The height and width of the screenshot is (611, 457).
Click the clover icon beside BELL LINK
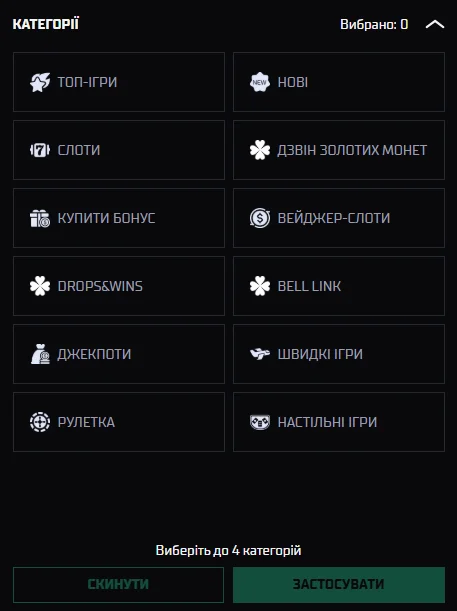pyautogui.click(x=260, y=286)
